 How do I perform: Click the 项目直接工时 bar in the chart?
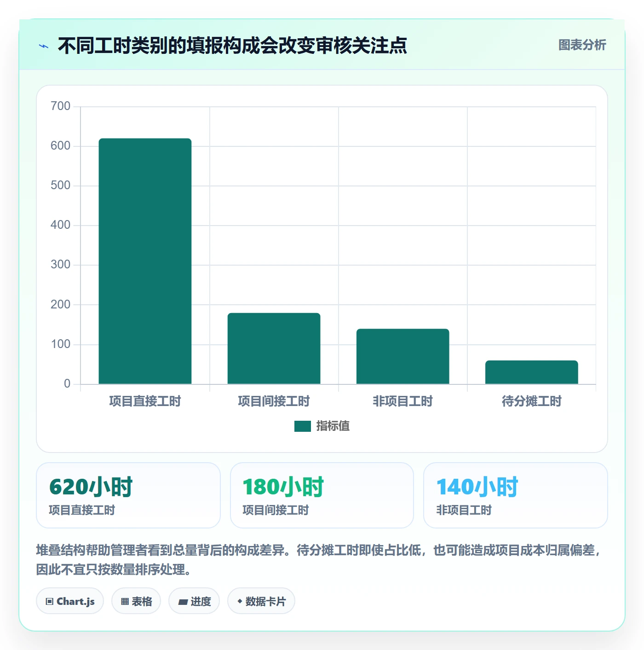(145, 261)
